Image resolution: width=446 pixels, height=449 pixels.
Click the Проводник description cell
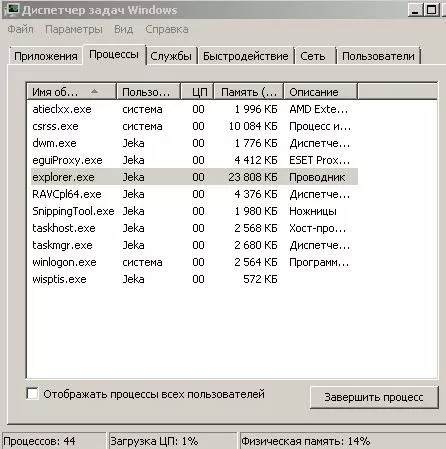[x=317, y=177]
